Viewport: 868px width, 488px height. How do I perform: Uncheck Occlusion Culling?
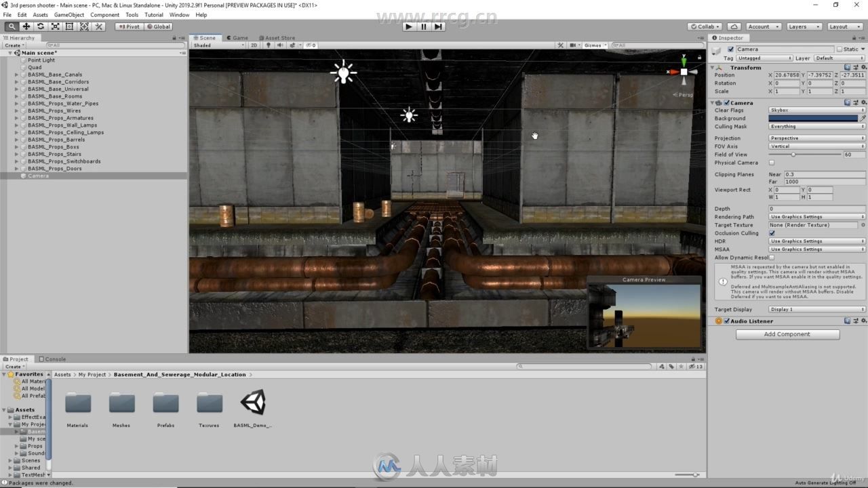tap(772, 233)
